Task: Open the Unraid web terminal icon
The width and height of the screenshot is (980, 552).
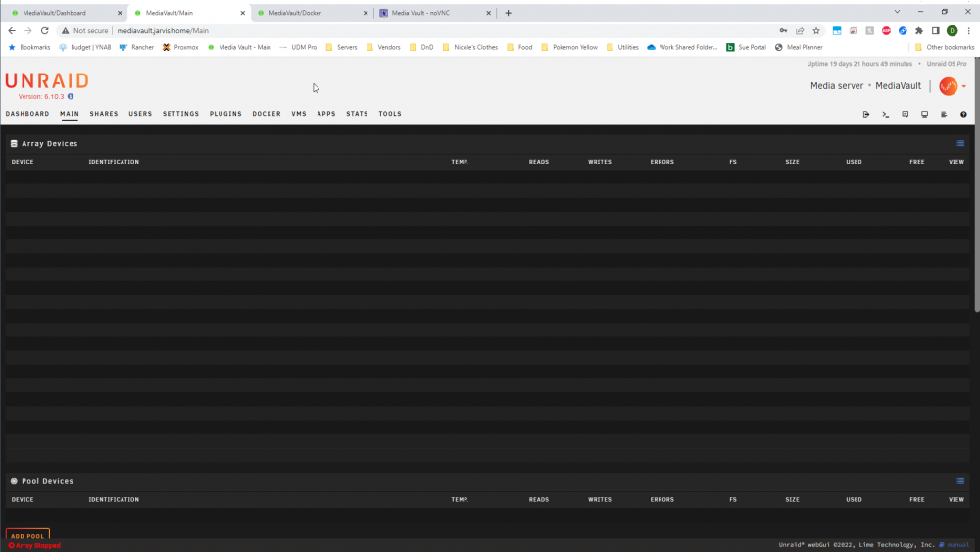Action: (x=886, y=115)
